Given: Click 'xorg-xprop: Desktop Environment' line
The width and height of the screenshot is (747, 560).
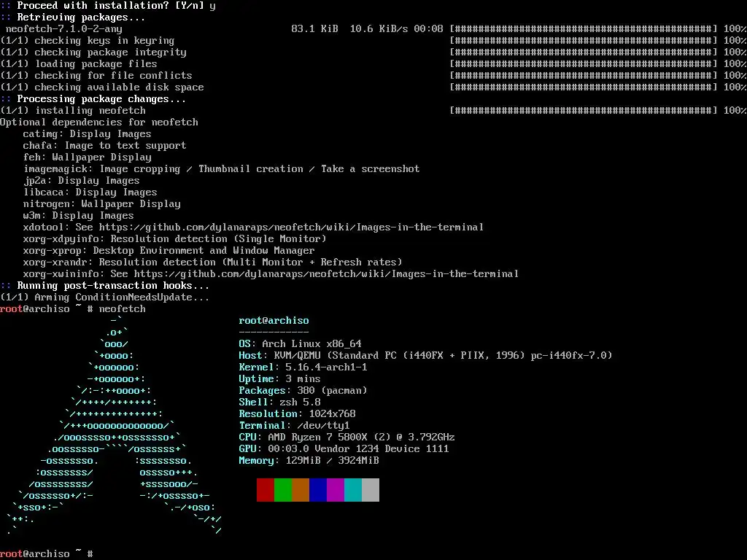Looking at the screenshot, I should pos(169,251).
